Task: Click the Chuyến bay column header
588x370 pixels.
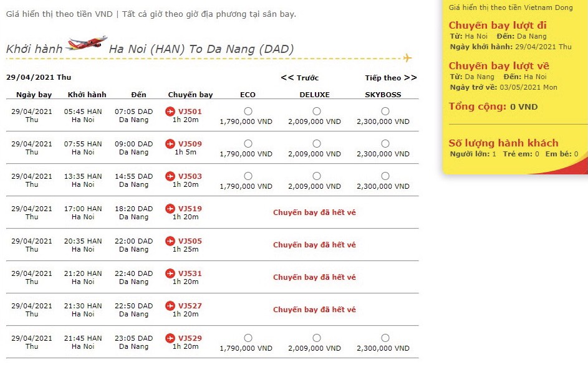Action: (x=190, y=95)
